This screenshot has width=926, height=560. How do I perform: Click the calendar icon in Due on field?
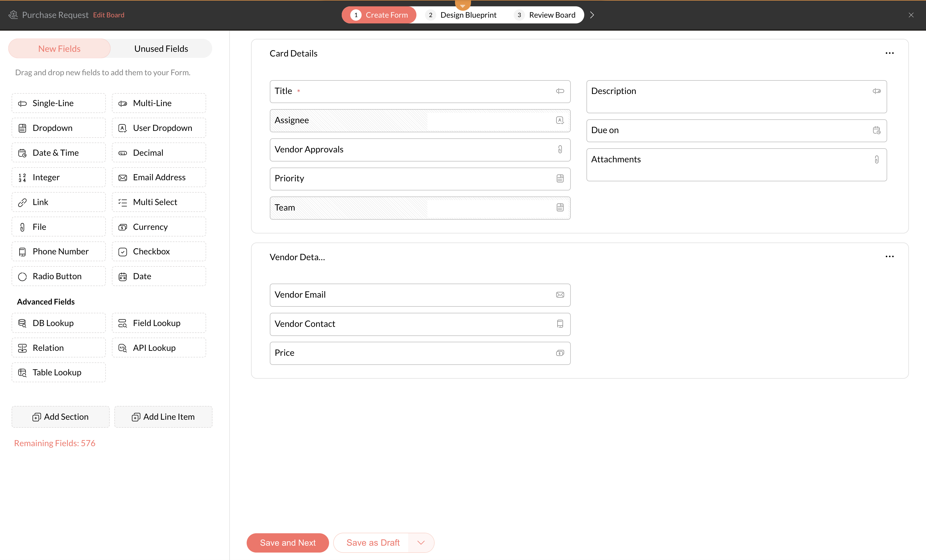click(x=876, y=130)
